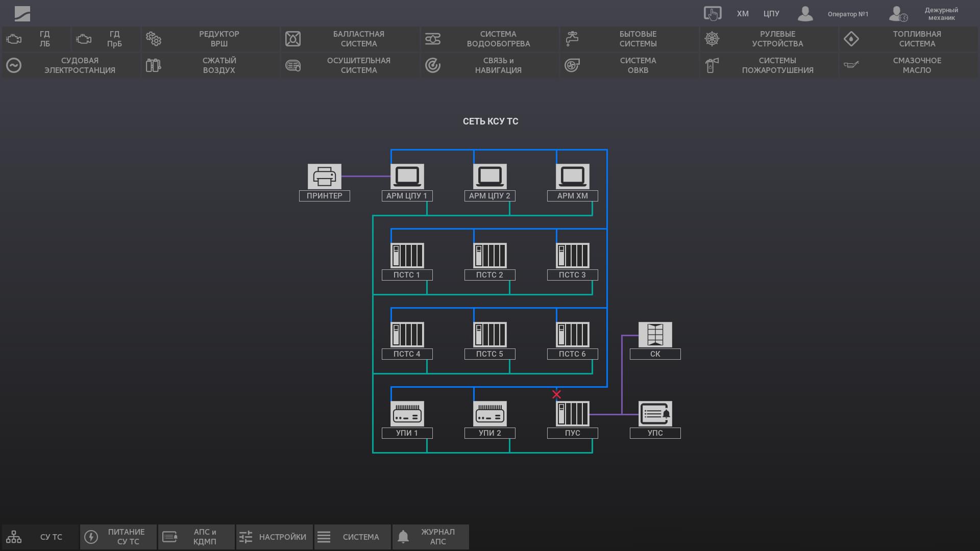Open the УПИ 1 device icon
The image size is (980, 551).
point(407,414)
